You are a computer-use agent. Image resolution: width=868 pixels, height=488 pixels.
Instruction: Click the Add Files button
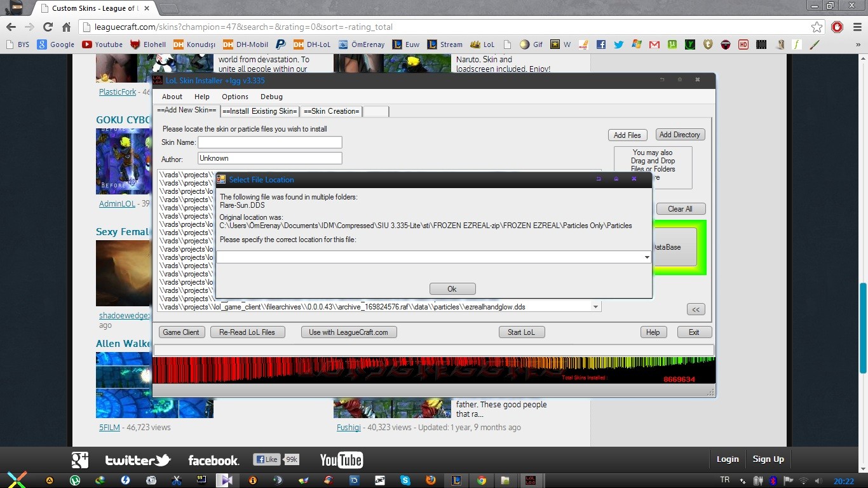(x=627, y=135)
